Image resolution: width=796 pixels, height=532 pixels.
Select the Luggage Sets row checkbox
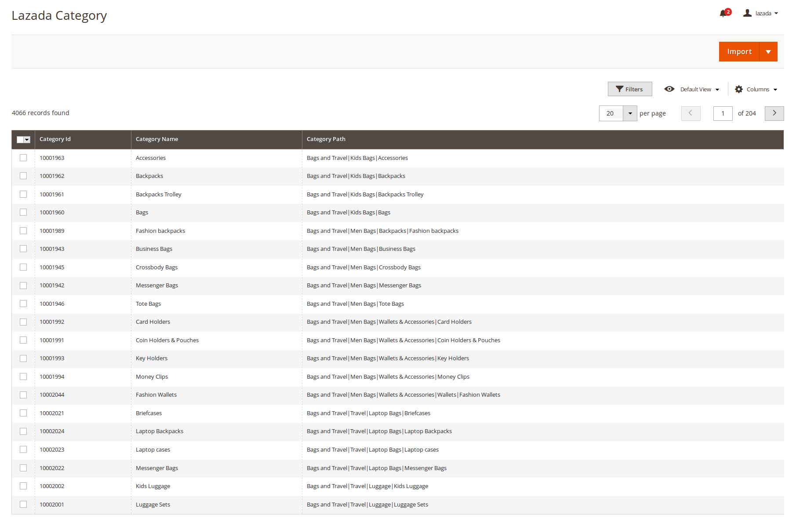[x=23, y=504]
